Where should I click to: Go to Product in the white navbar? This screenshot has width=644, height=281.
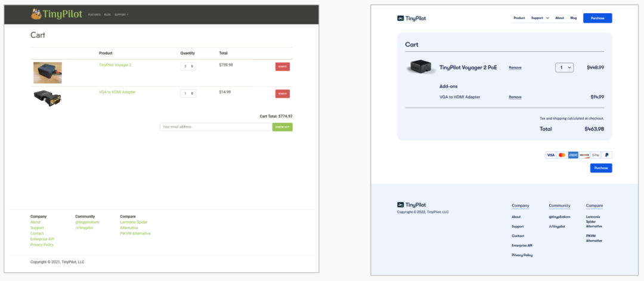tap(519, 18)
